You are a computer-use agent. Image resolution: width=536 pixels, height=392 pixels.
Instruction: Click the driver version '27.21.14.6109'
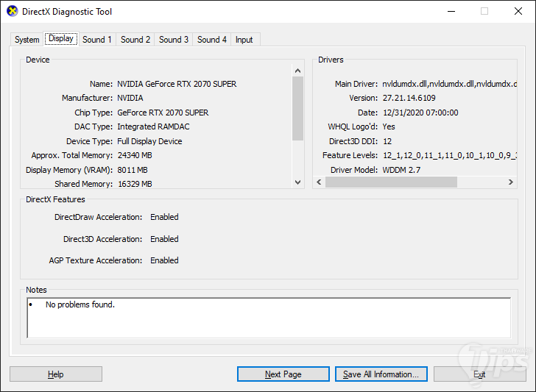(409, 98)
